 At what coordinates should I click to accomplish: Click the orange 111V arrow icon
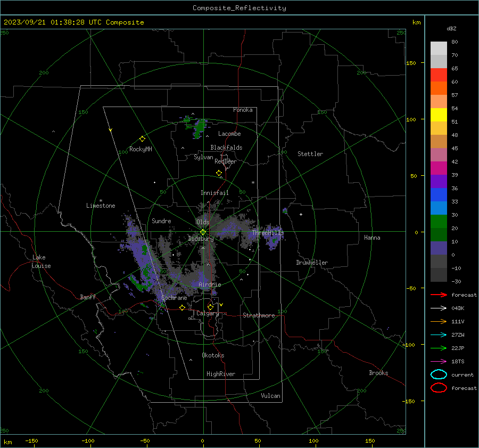pyautogui.click(x=439, y=321)
